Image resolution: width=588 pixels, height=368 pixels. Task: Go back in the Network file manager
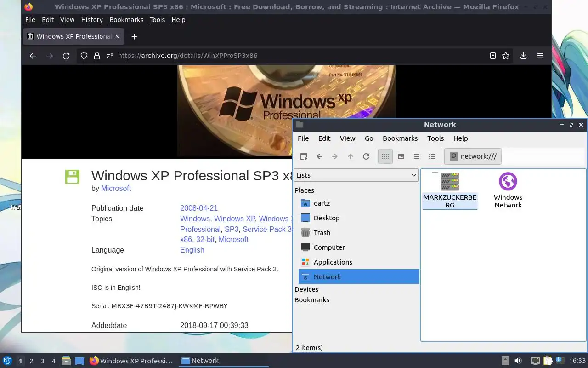point(319,156)
